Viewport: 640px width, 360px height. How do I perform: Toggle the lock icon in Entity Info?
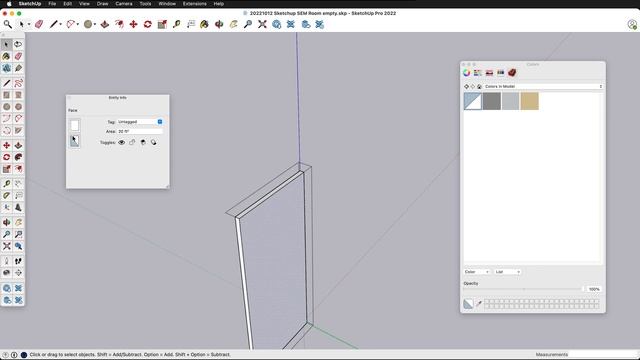(x=132, y=142)
